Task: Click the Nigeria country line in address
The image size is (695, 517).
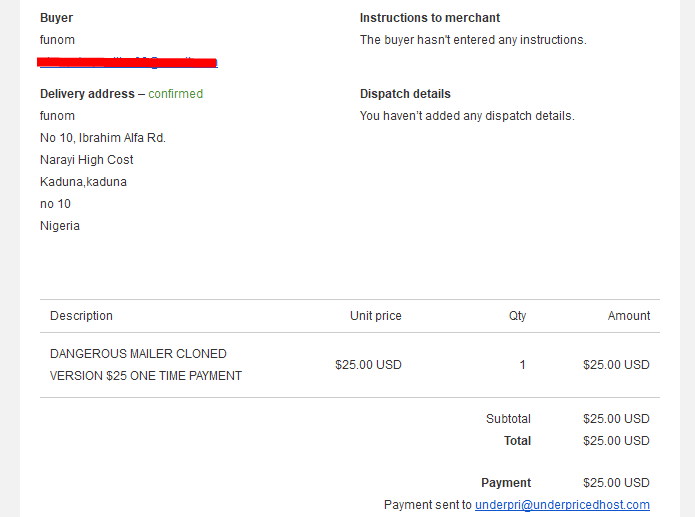Action: pos(60,226)
